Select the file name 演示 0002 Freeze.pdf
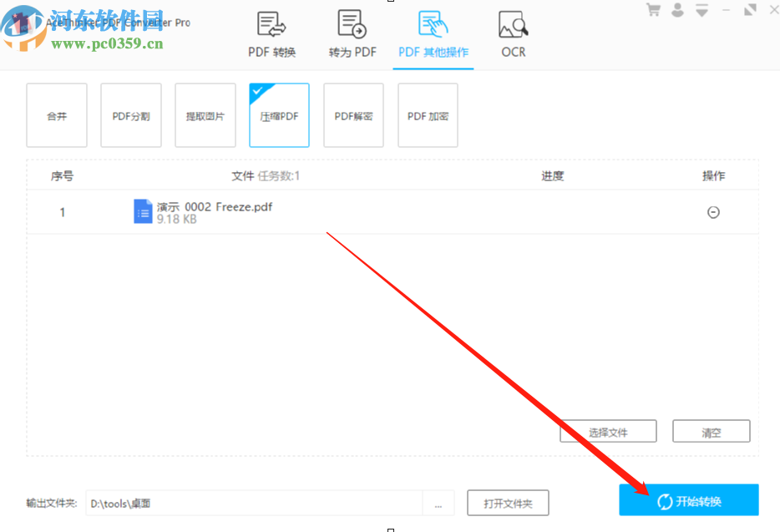This screenshot has height=532, width=780. point(215,206)
